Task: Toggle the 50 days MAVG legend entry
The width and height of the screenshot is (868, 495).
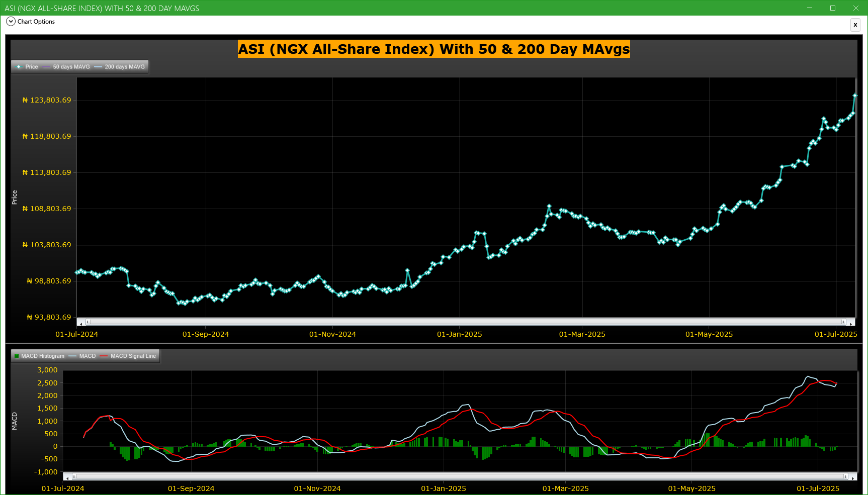Action: click(x=67, y=67)
